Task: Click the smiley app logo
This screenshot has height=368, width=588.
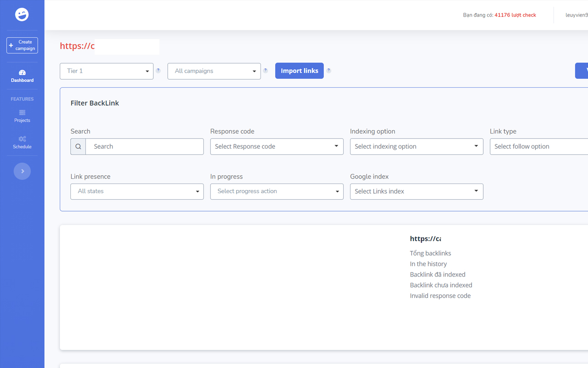Action: pyautogui.click(x=22, y=14)
